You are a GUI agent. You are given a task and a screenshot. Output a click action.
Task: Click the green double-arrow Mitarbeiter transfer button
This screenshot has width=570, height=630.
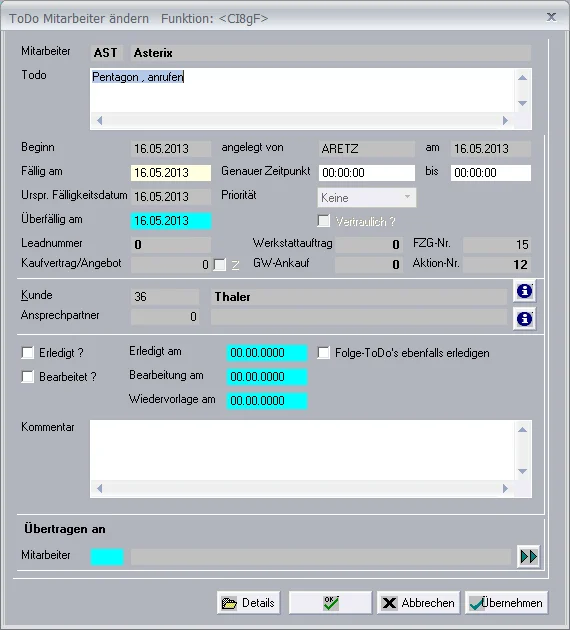[528, 556]
